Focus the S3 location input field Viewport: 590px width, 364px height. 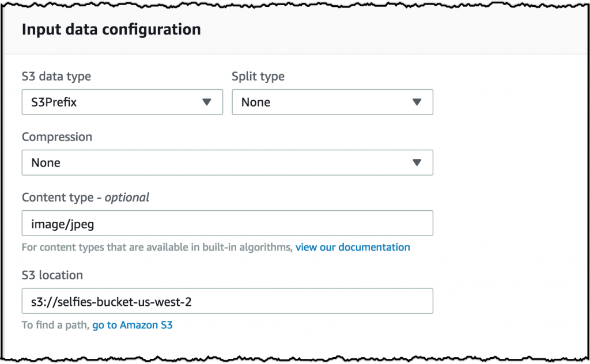[x=227, y=301]
